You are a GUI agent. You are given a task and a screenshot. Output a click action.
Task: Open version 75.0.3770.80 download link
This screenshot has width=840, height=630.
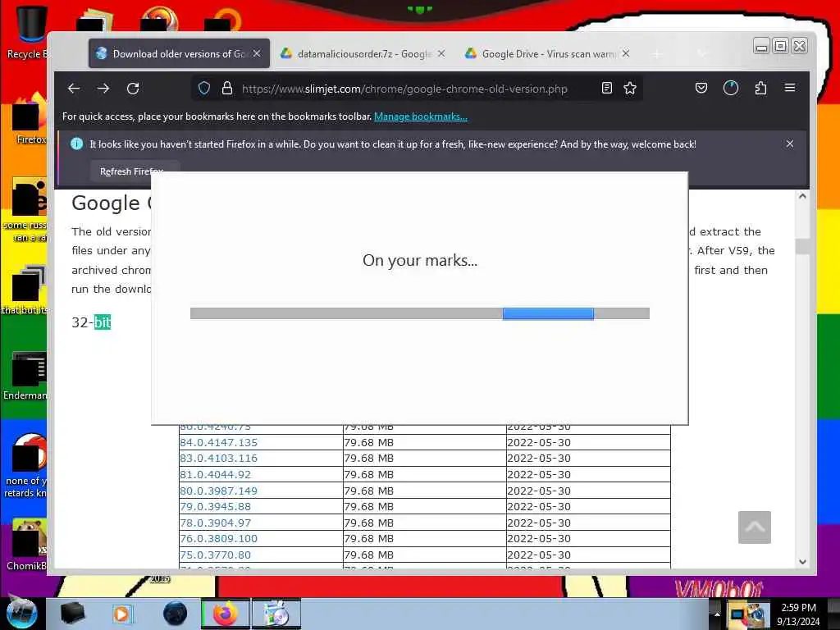[x=216, y=555]
